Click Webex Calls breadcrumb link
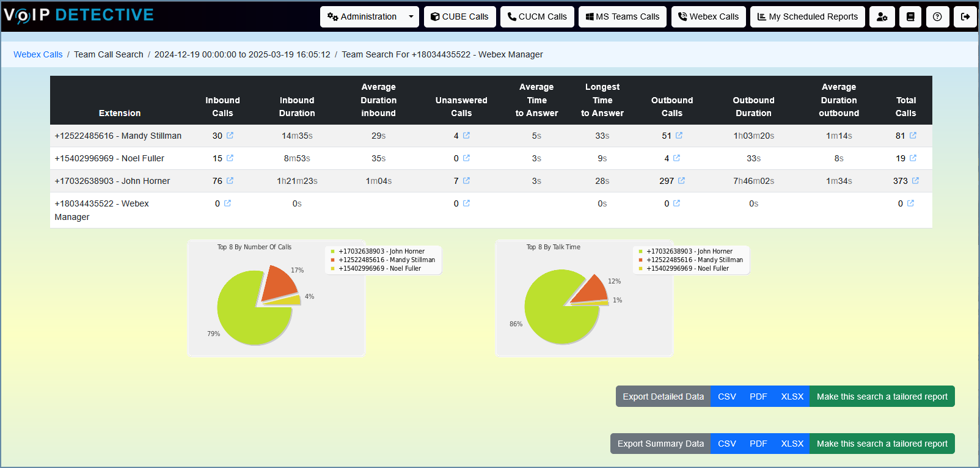Image resolution: width=980 pixels, height=468 pixels. 38,54
